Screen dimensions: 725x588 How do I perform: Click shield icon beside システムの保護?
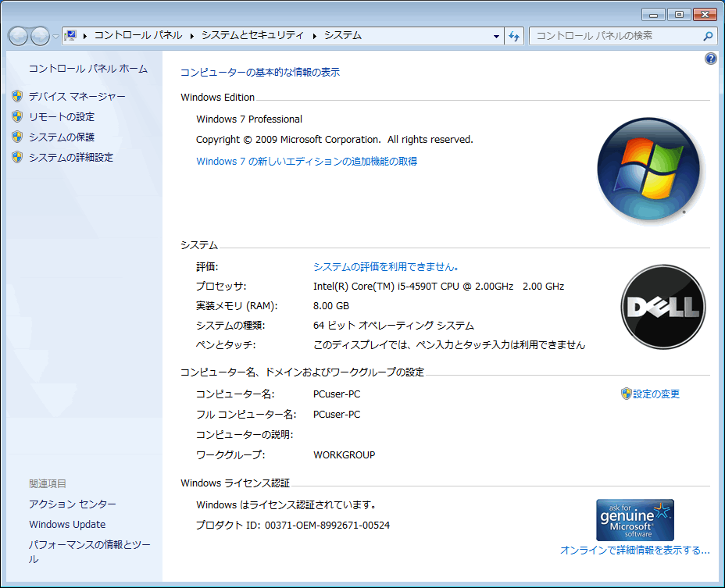click(x=17, y=137)
